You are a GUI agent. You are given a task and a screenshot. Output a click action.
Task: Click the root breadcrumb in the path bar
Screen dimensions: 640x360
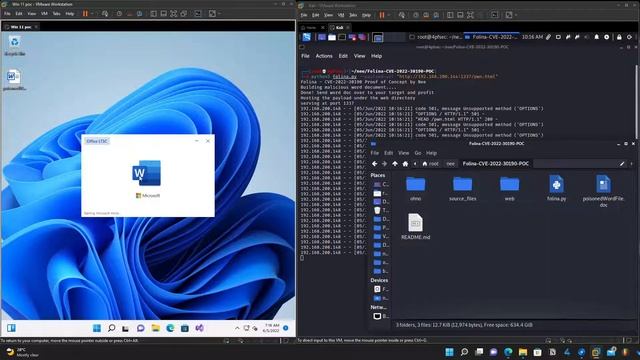click(x=431, y=164)
